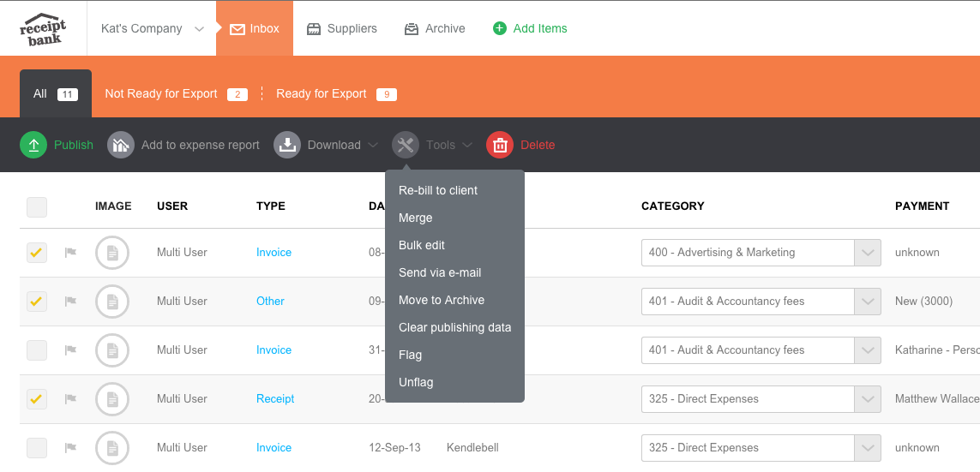
Task: Uncheck the Advertising & Marketing invoice row
Action: tap(37, 252)
